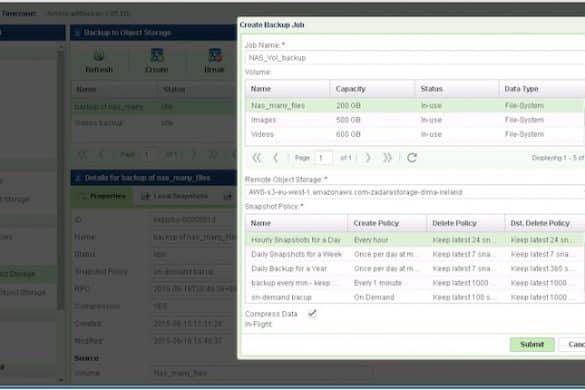Click Create Policy column header

tap(387, 223)
